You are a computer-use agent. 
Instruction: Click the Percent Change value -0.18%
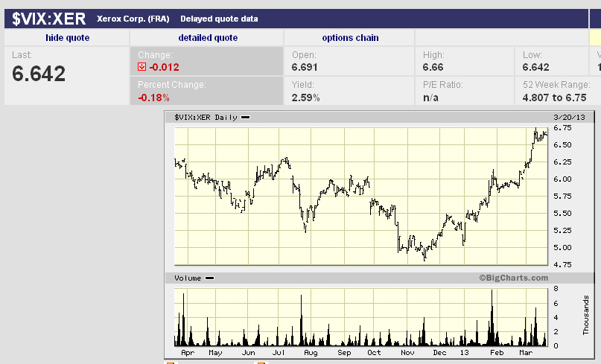(153, 98)
